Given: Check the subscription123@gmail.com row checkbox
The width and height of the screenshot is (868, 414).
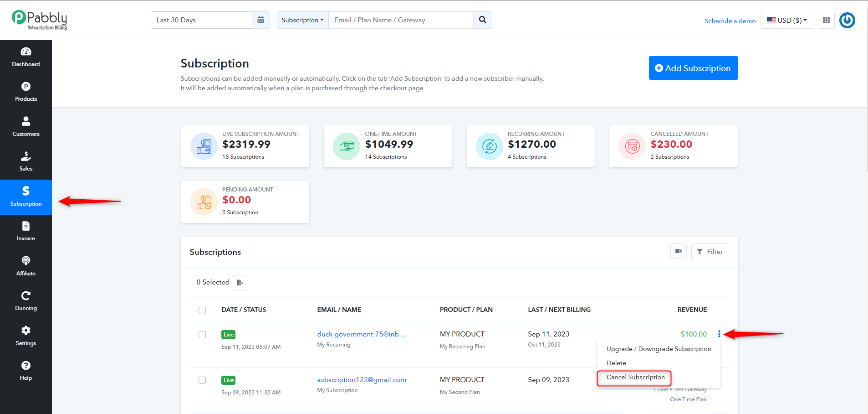Looking at the screenshot, I should pyautogui.click(x=202, y=380).
